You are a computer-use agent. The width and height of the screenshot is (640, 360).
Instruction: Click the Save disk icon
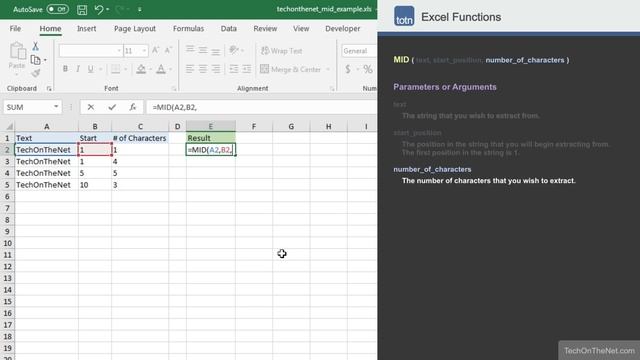[82, 9]
